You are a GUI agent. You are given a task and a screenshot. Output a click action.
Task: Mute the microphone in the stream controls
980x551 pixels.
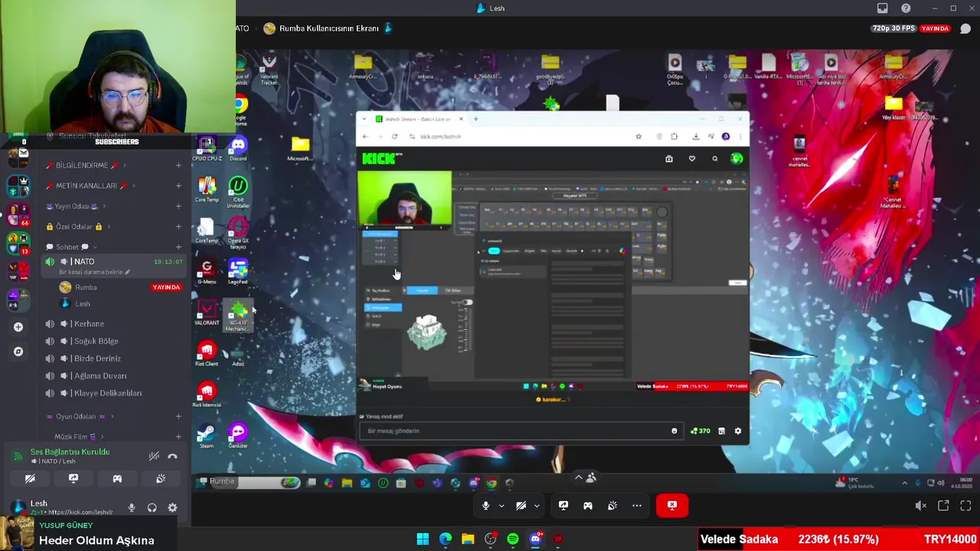tap(485, 506)
